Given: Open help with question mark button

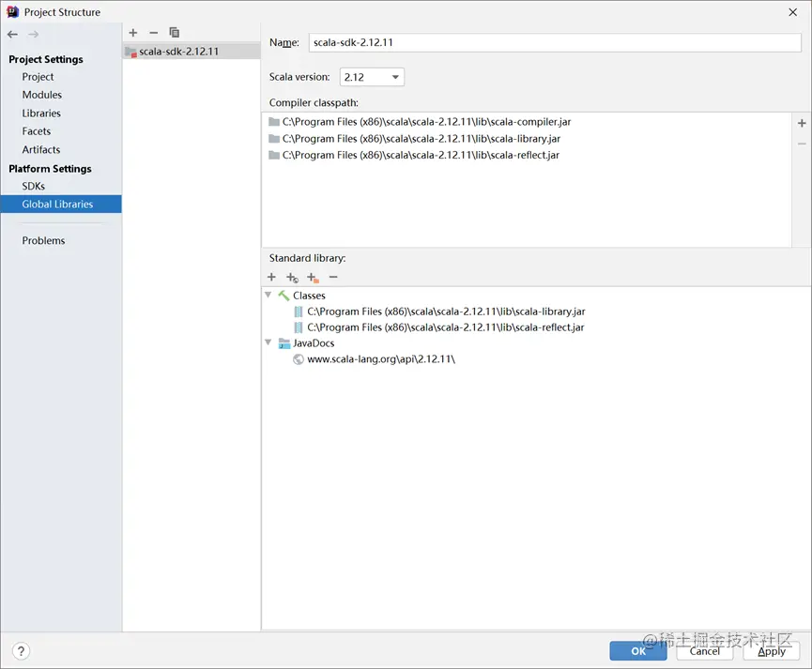Looking at the screenshot, I should (21, 651).
